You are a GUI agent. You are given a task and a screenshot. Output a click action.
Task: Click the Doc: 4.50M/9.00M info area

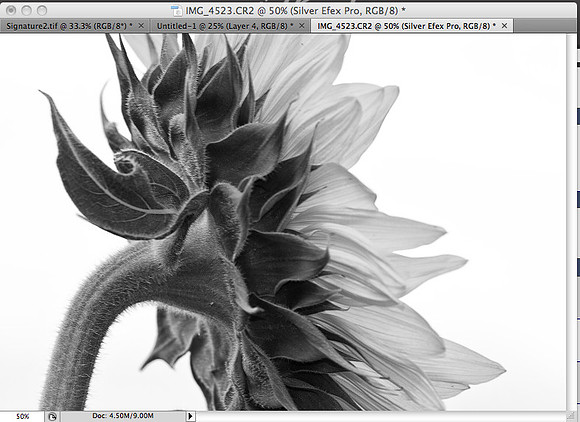pyautogui.click(x=123, y=416)
